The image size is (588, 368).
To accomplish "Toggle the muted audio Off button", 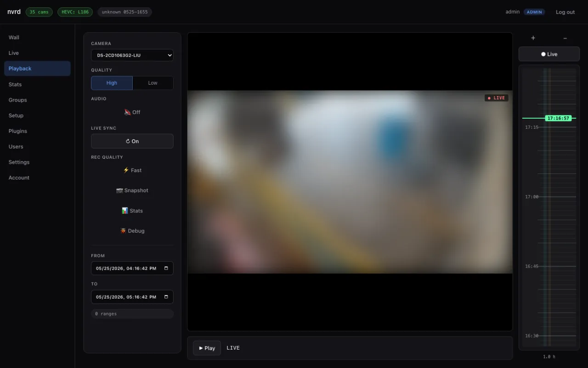I will click(x=132, y=112).
